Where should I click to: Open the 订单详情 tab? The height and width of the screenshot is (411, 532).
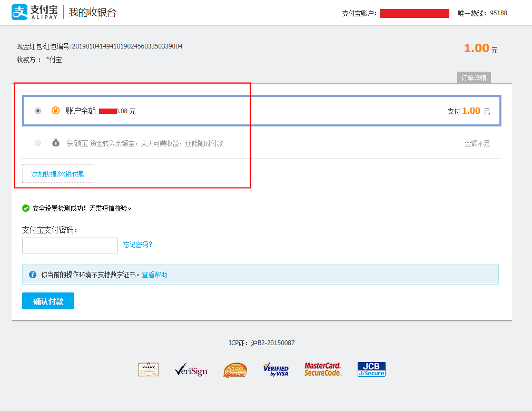point(474,77)
